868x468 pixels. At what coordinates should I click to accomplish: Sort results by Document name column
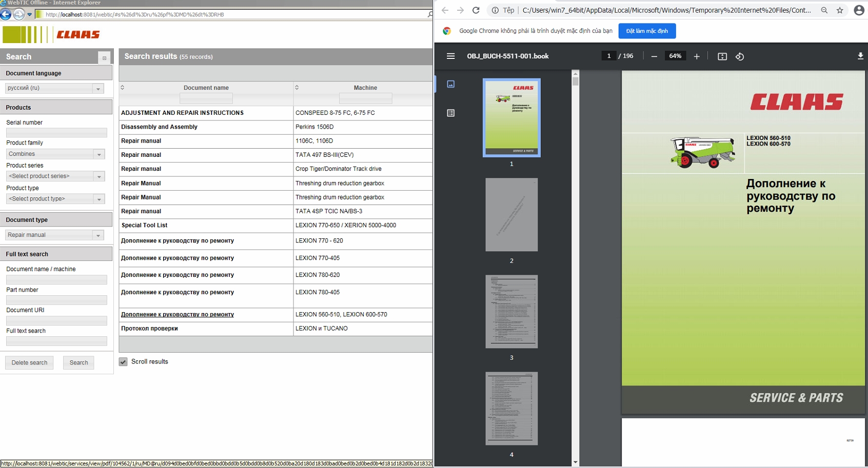(x=206, y=88)
